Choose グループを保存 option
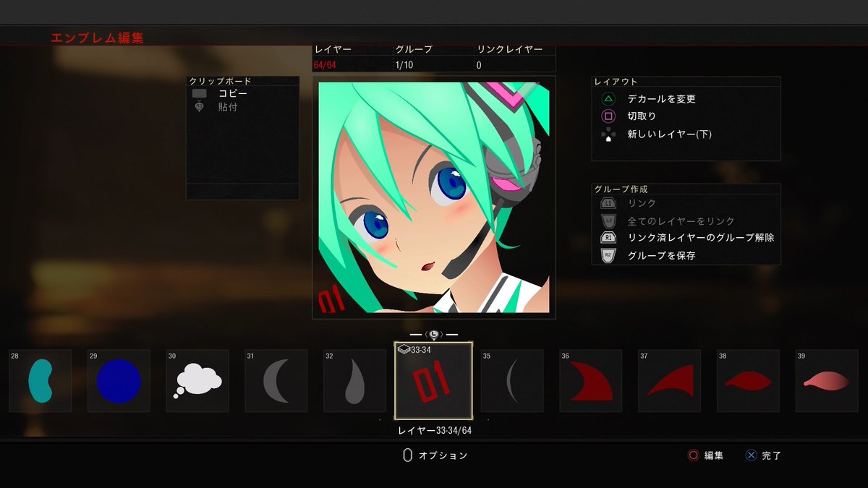 point(661,255)
